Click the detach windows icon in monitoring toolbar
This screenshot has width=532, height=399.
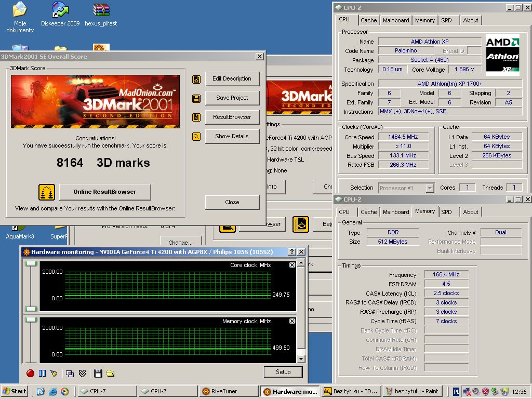(x=70, y=374)
